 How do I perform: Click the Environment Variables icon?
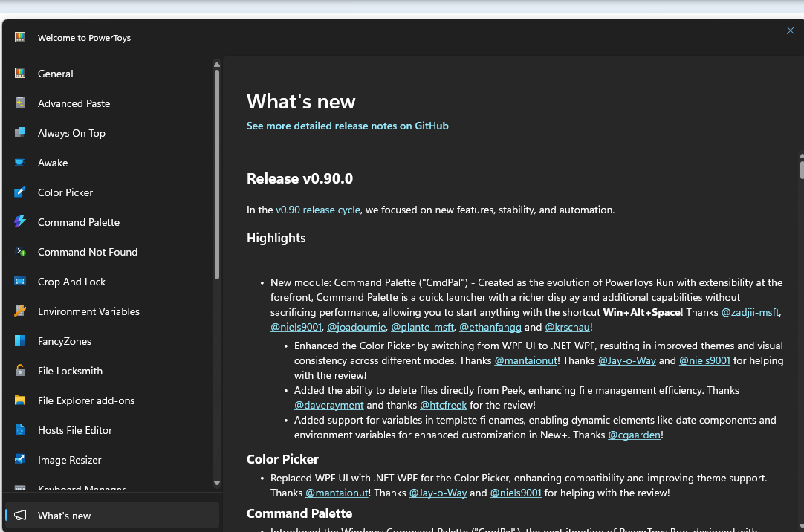click(20, 311)
